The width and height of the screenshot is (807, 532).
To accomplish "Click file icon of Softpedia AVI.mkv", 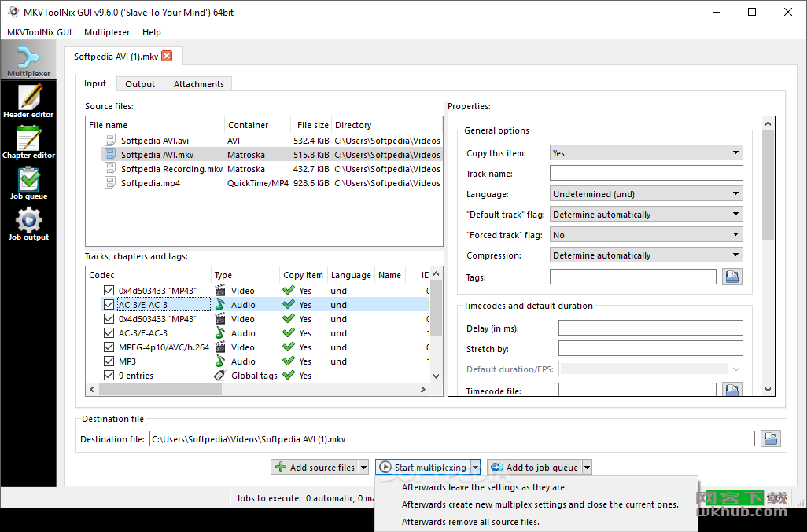I will [x=110, y=154].
